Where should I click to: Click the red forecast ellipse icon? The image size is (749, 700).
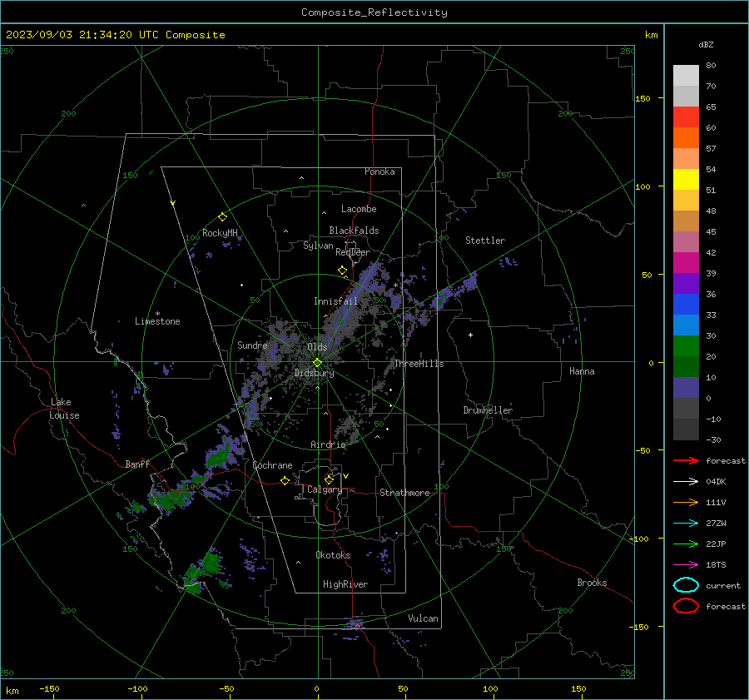coord(686,606)
